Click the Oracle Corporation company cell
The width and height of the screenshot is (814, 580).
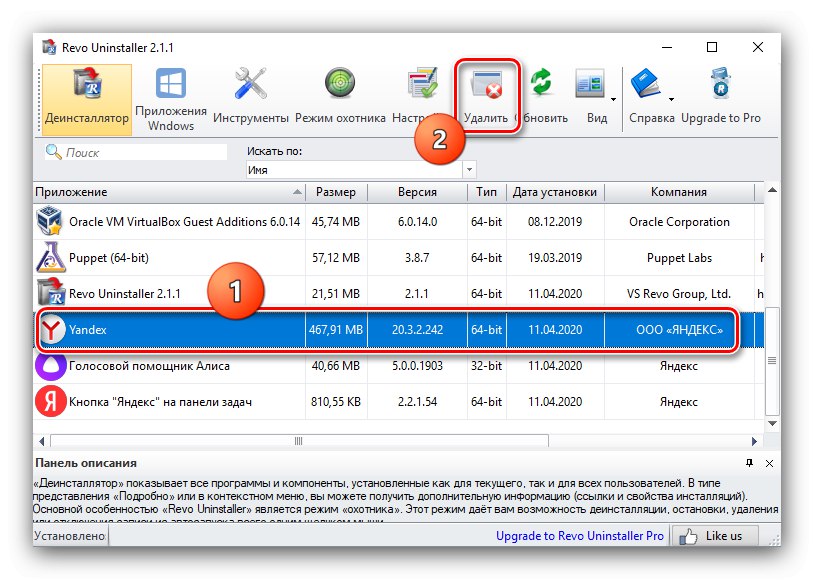pyautogui.click(x=679, y=222)
